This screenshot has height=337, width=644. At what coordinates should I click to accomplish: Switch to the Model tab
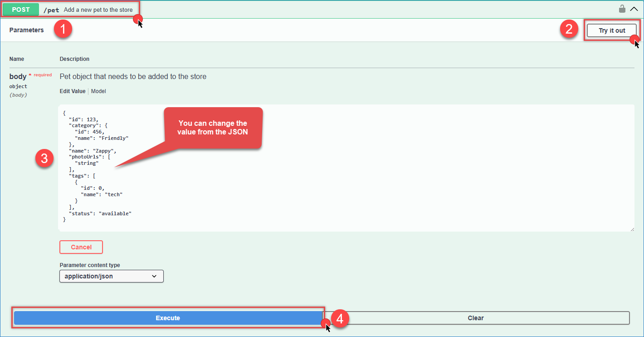click(98, 91)
